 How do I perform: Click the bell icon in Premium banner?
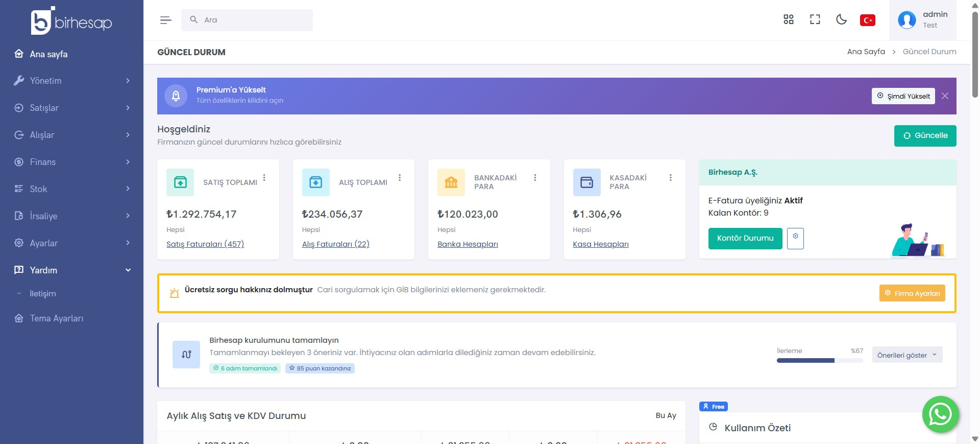tap(176, 96)
